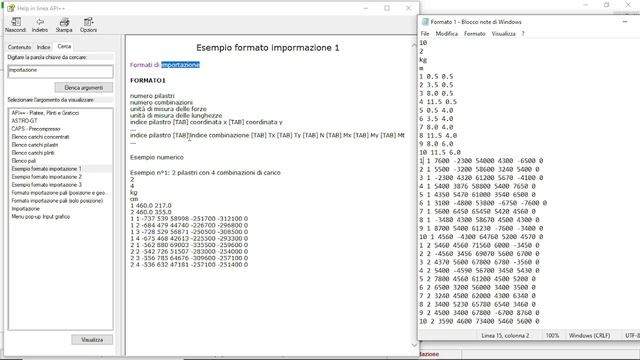Select the 'Importazione' topic
This screenshot has width=640, height=360.
26,209
